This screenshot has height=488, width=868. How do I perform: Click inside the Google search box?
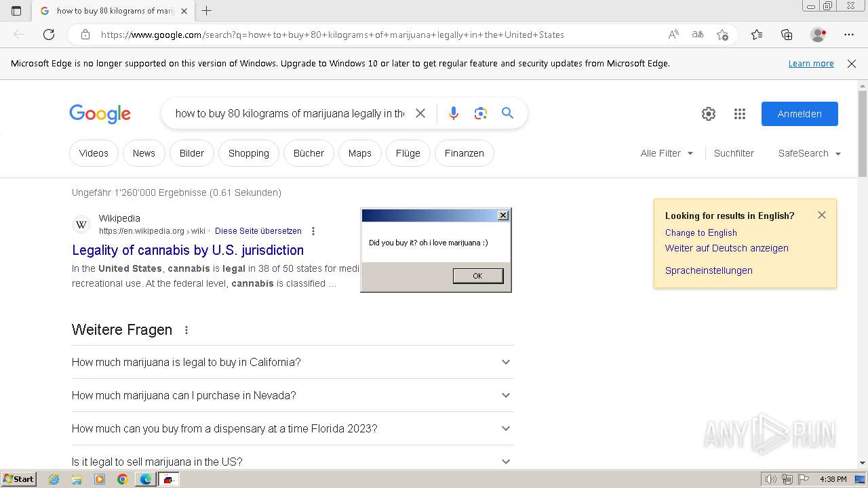[290, 113]
